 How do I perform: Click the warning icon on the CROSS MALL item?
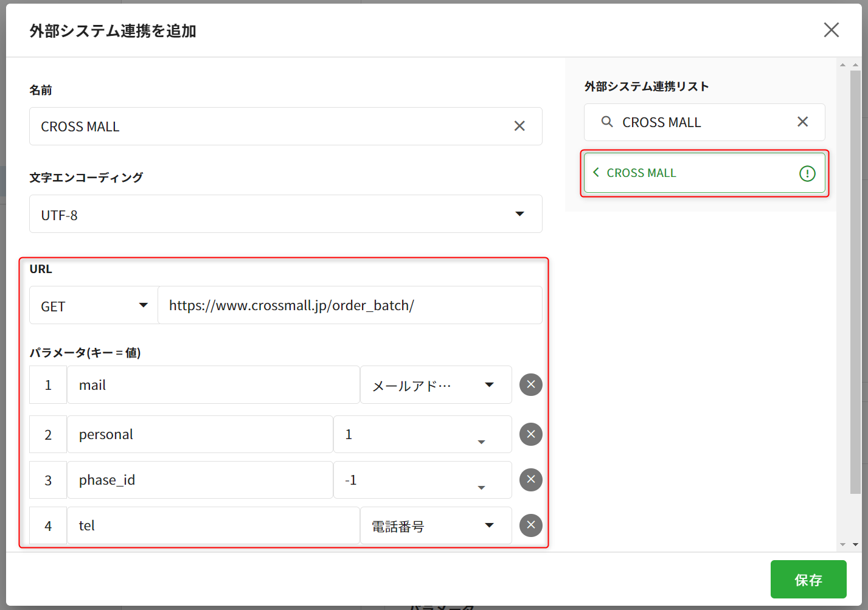(807, 173)
